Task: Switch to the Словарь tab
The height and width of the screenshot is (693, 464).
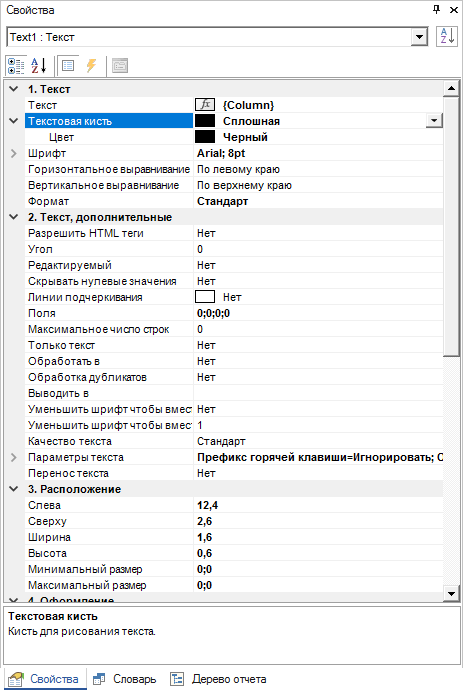Action: tap(125, 679)
